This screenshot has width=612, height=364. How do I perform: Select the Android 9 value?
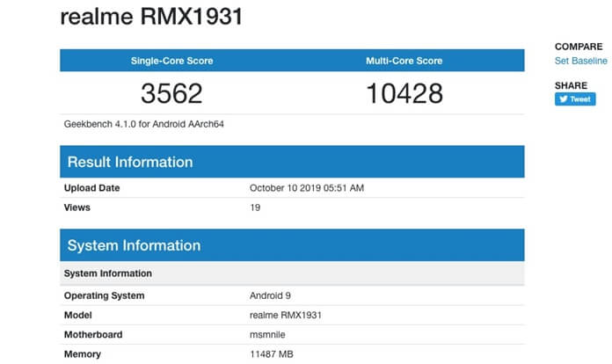pos(270,295)
